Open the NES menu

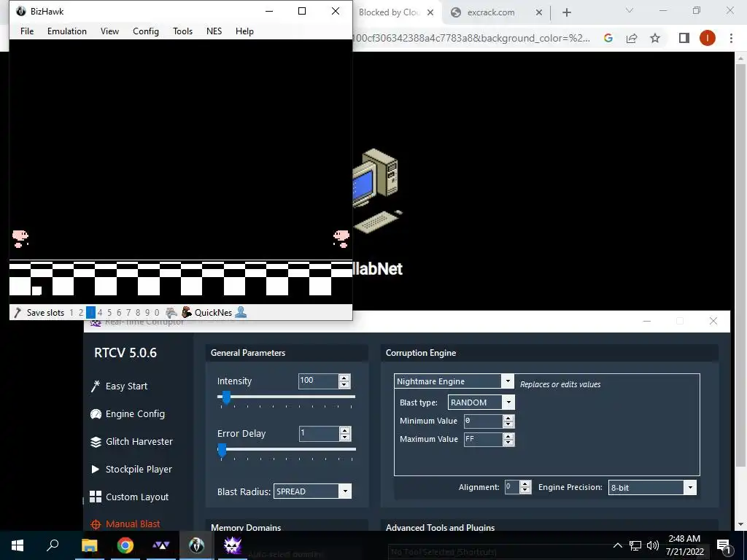[214, 31]
